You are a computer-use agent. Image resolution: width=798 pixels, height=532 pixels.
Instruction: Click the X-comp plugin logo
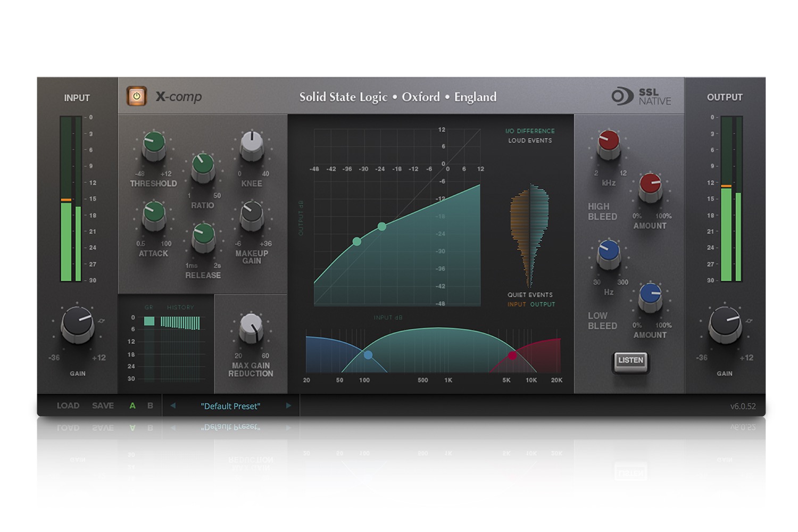[179, 97]
